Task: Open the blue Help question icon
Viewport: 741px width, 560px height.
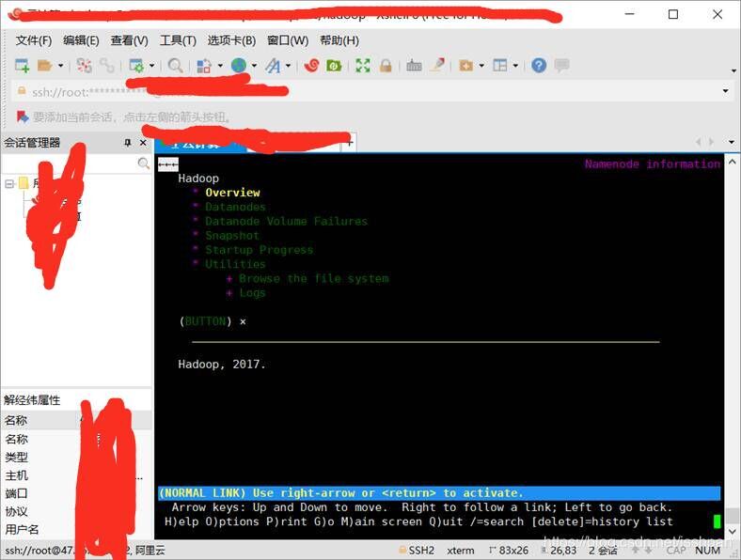Action: pyautogui.click(x=539, y=66)
